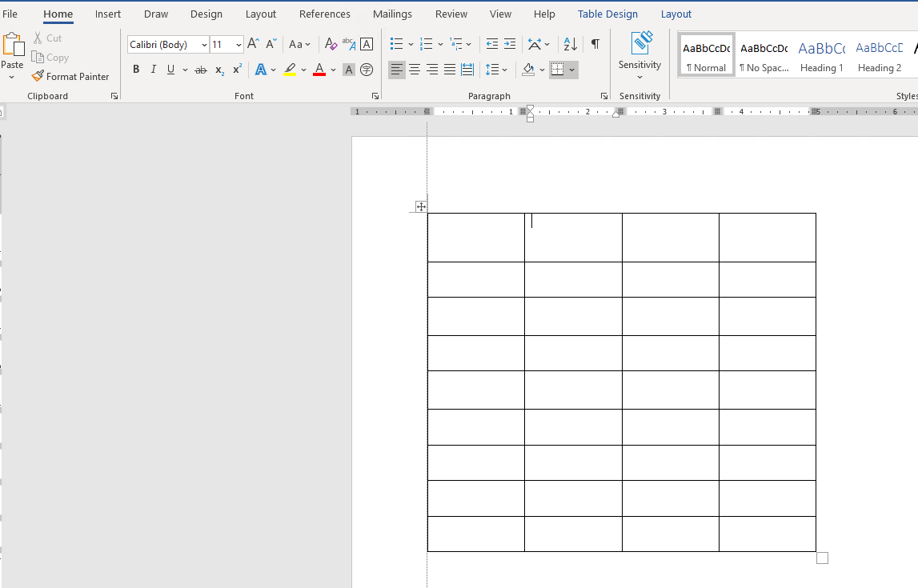This screenshot has height=588, width=918.
Task: Open the Table Design tab
Action: [x=607, y=14]
